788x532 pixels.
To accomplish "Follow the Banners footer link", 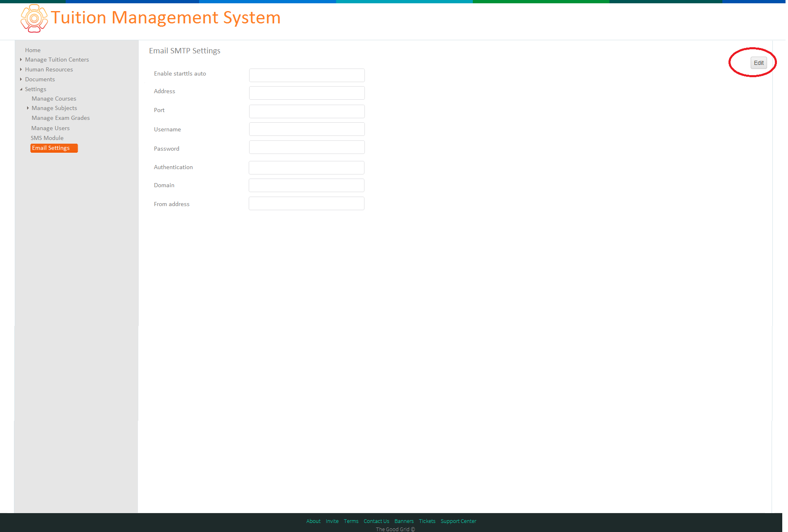I will [404, 521].
